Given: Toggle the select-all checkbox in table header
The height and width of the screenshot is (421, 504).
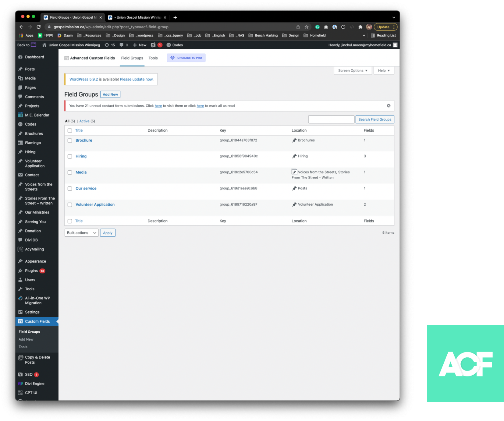Looking at the screenshot, I should click(70, 130).
